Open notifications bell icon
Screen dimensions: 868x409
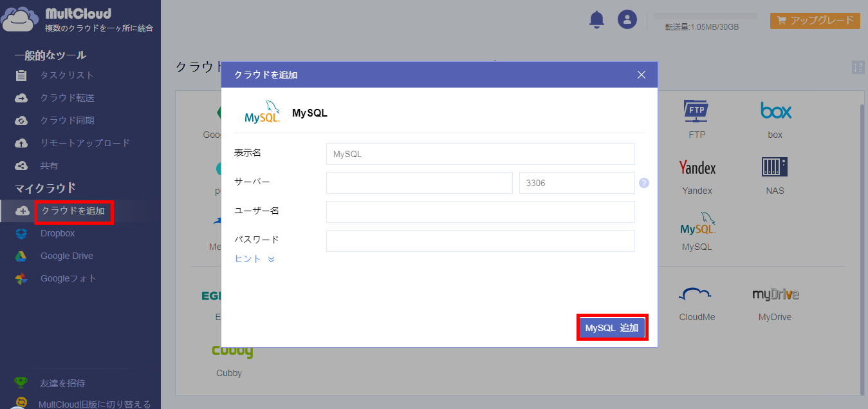click(597, 19)
